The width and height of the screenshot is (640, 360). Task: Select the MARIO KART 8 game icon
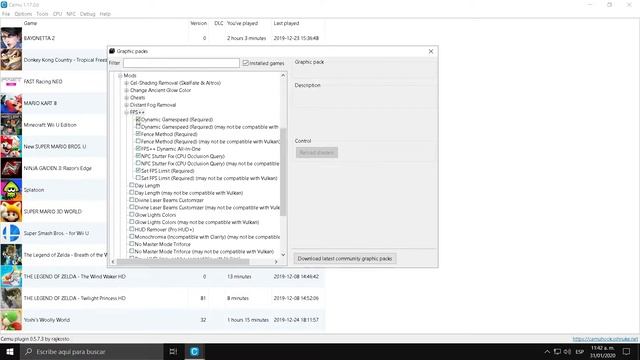(x=11, y=103)
